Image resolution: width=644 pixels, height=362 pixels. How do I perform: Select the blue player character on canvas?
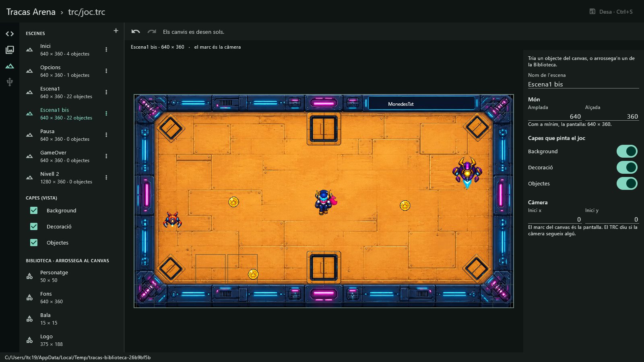[325, 202]
